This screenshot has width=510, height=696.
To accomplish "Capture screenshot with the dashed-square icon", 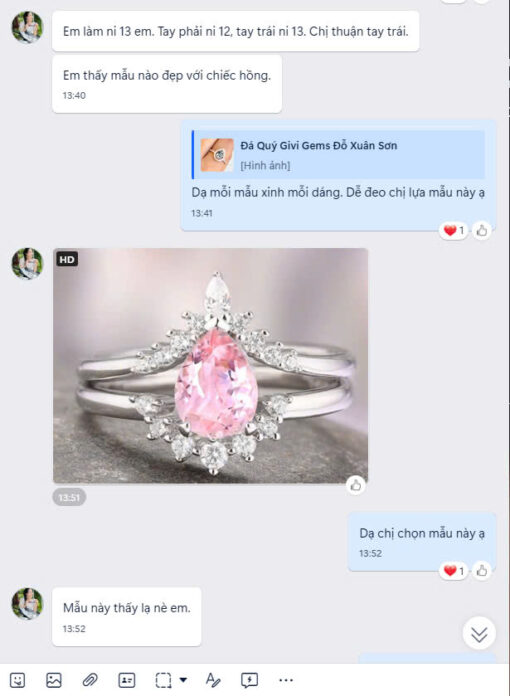I will pos(163,680).
